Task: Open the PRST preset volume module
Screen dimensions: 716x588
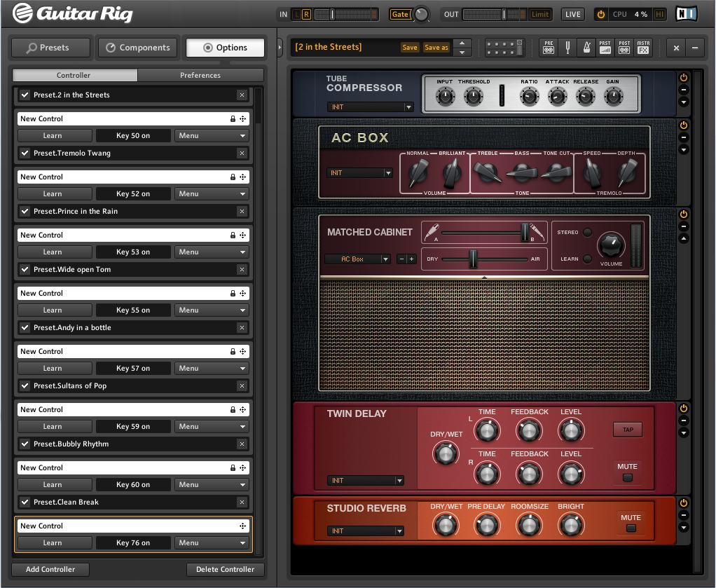Action: [x=605, y=47]
